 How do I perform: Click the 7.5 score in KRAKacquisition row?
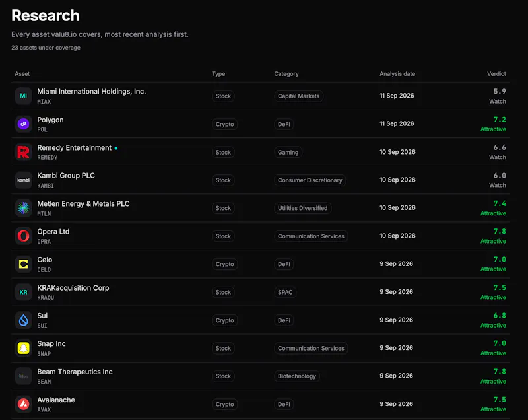tap(500, 288)
